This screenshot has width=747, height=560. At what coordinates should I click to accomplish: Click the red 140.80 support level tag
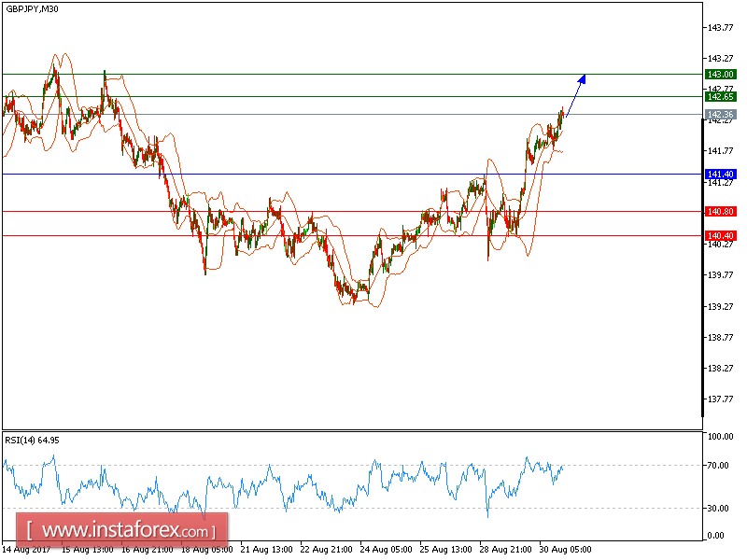pos(719,212)
